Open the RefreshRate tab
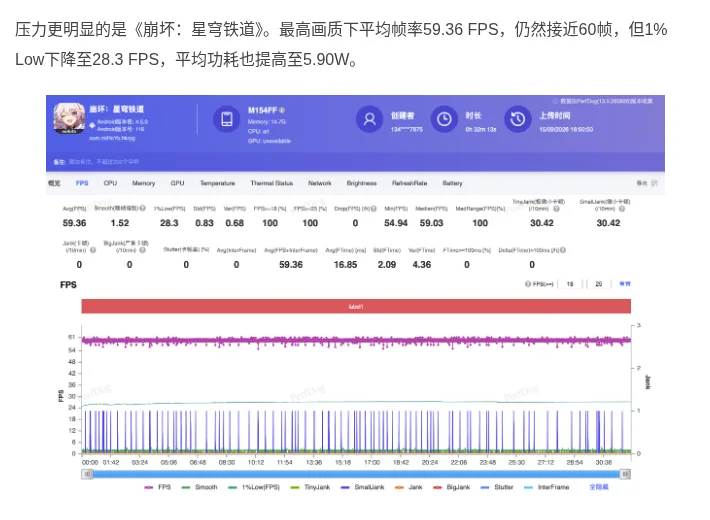This screenshot has width=710, height=520. click(409, 183)
